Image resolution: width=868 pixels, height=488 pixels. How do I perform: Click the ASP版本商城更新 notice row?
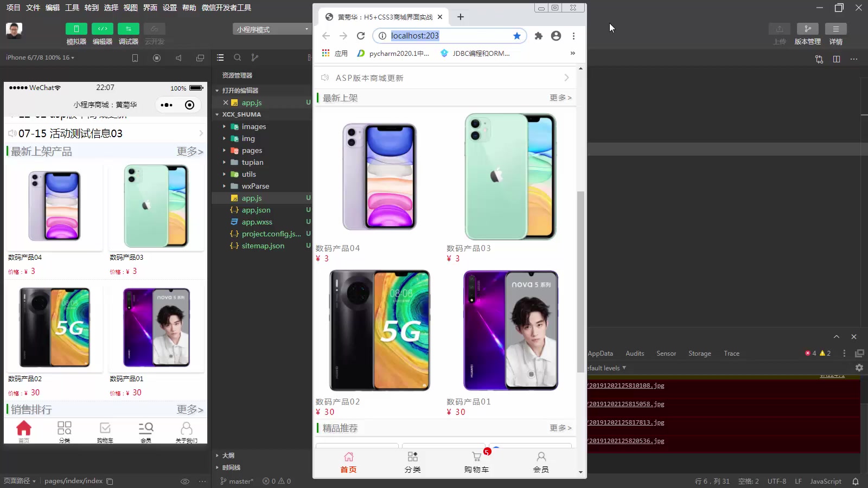(x=445, y=78)
